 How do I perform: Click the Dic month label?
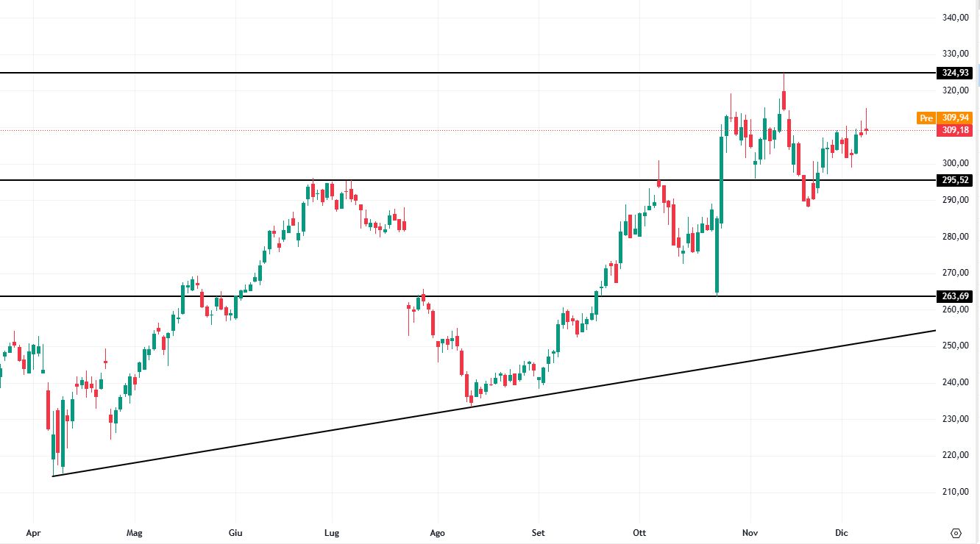click(x=842, y=533)
